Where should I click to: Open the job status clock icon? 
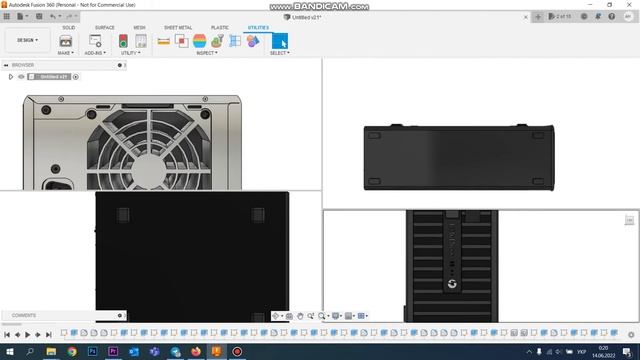pos(584,17)
